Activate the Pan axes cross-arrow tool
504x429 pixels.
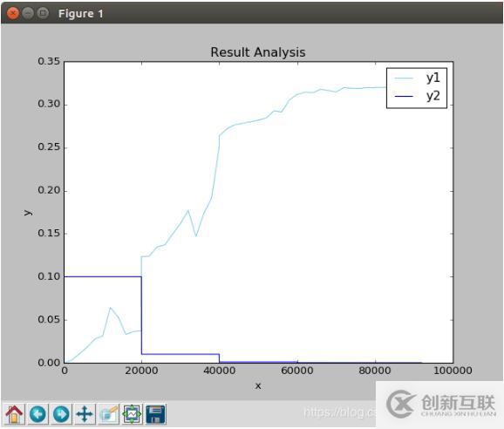click(85, 414)
